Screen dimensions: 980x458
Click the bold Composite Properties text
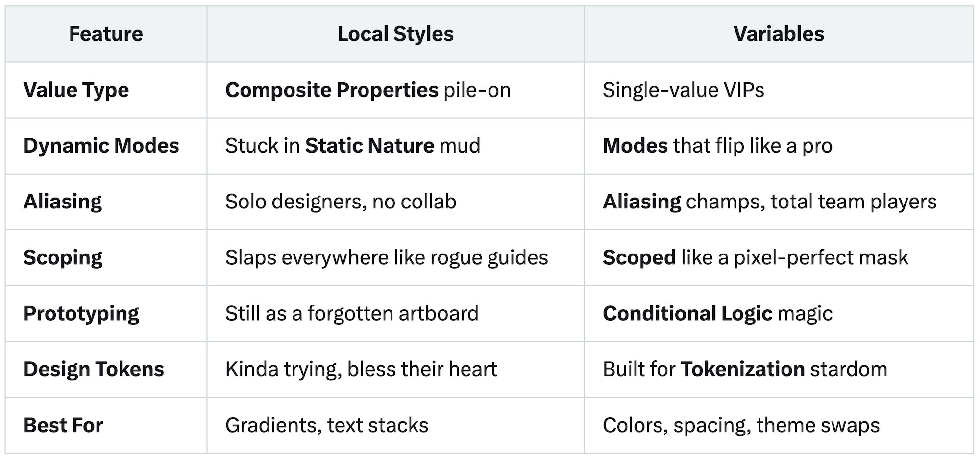pyautogui.click(x=332, y=90)
